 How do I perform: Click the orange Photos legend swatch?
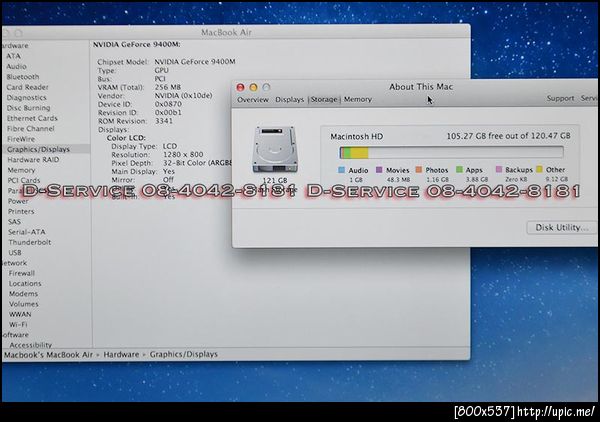[x=419, y=169]
